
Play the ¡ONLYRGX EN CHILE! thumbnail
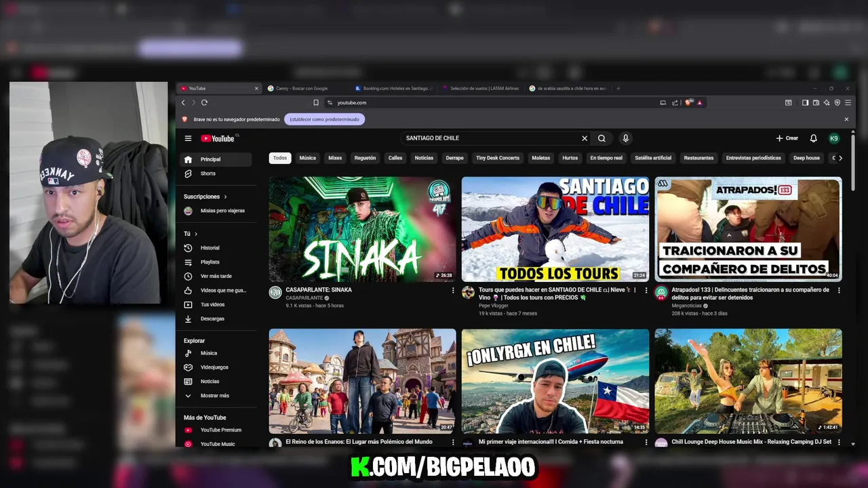555,381
